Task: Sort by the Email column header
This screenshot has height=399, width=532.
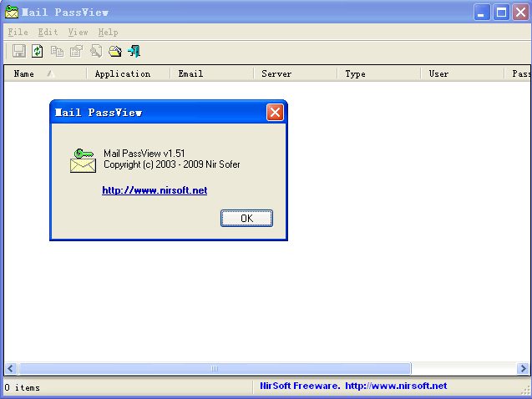Action: coord(212,73)
